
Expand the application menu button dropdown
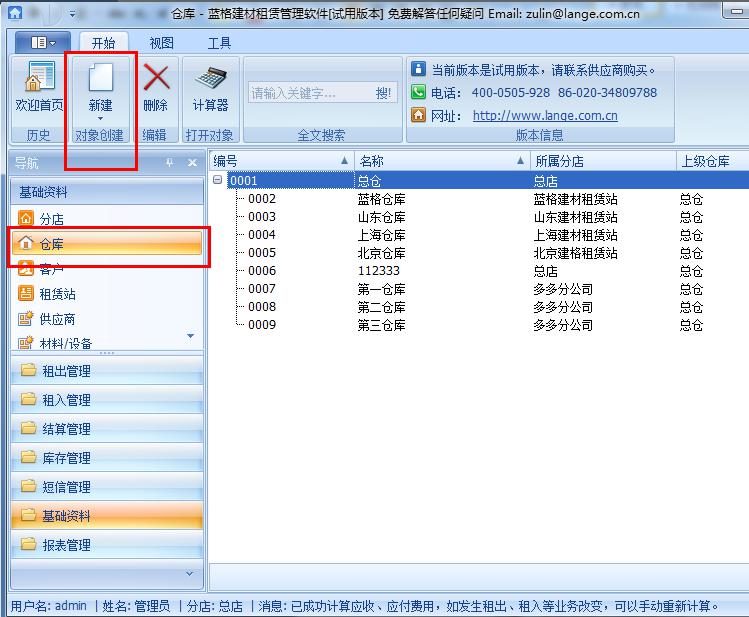coord(42,43)
